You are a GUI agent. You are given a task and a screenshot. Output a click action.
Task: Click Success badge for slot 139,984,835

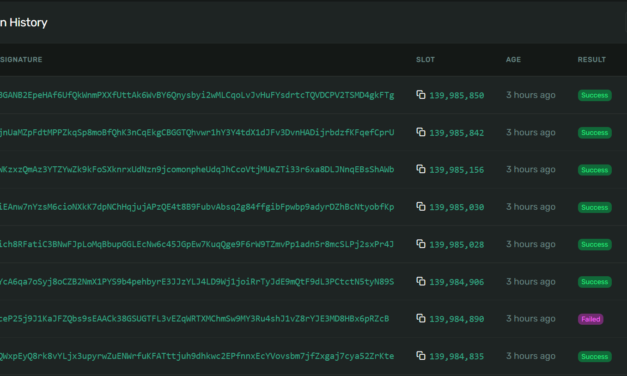[x=595, y=356]
